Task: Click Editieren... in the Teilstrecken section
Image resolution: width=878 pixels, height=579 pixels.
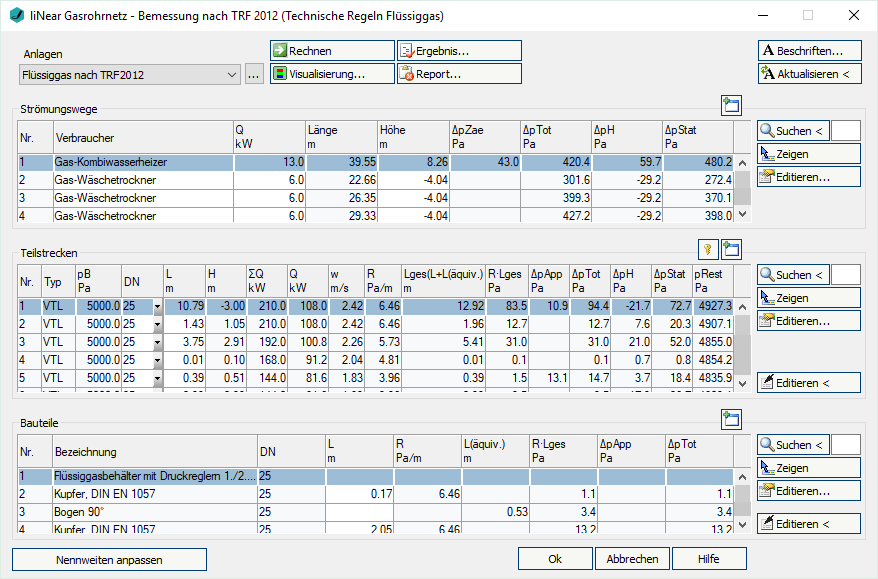Action: click(x=809, y=321)
